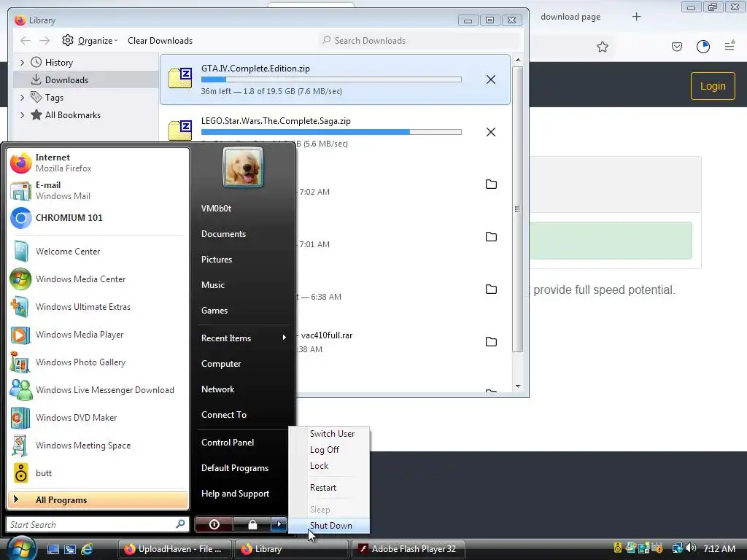The image size is (747, 560).
Task: Click the user account dog picture
Action: pyautogui.click(x=242, y=167)
